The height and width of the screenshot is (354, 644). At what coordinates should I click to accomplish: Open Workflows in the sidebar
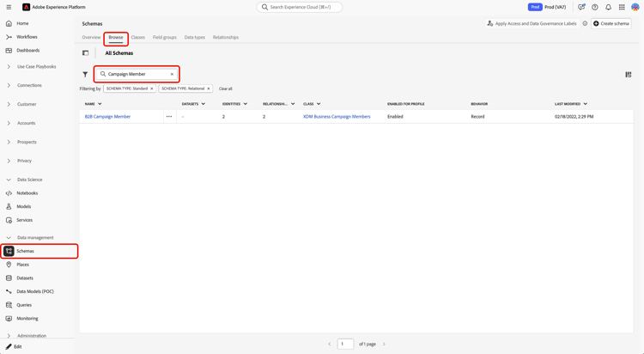[x=27, y=37]
